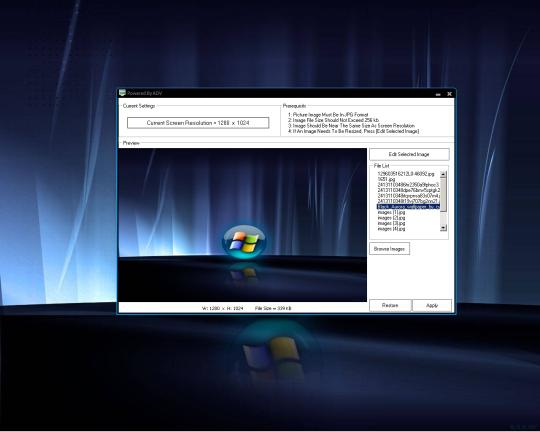This screenshot has height=432, width=540.
Task: Click the File Size text under the preview
Action: pyautogui.click(x=273, y=308)
